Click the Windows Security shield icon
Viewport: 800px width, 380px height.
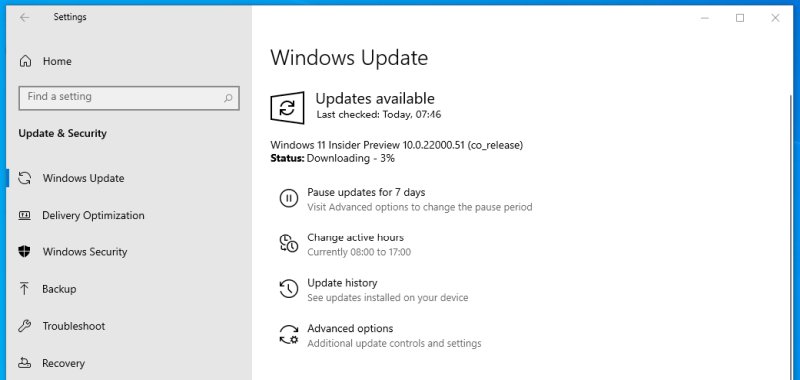pyautogui.click(x=24, y=251)
